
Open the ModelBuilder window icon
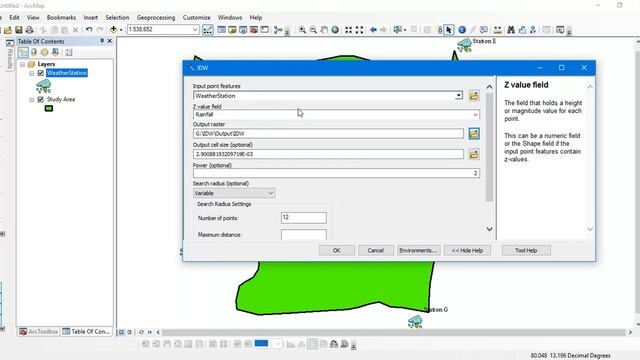[x=278, y=30]
